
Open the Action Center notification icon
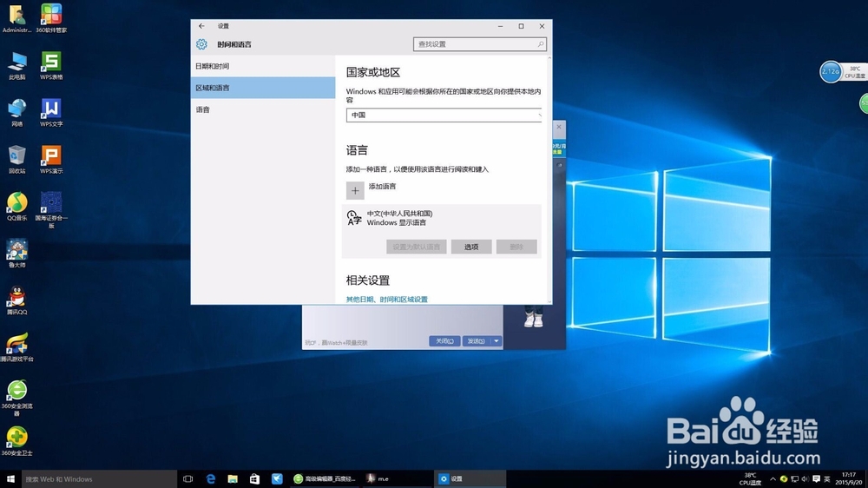tap(816, 478)
